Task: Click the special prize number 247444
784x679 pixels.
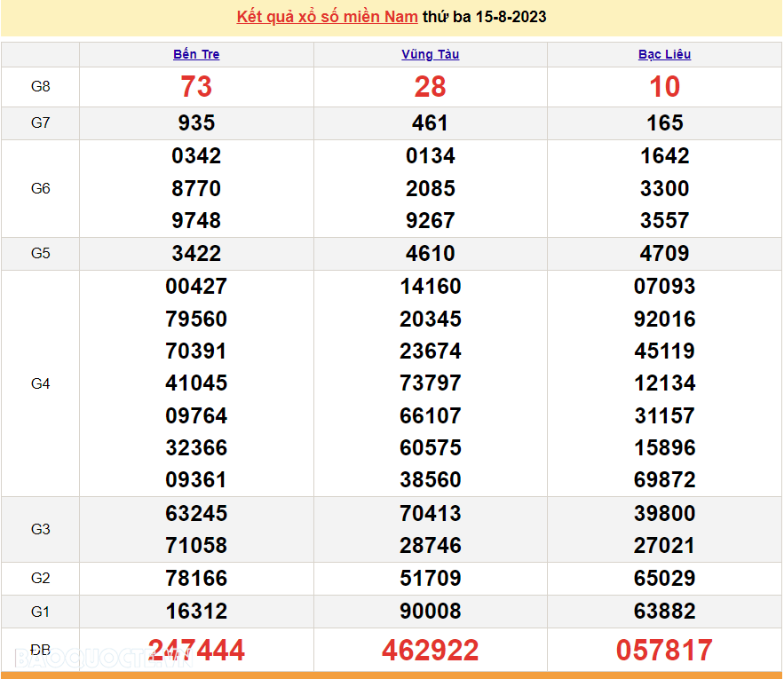Action: 196,651
